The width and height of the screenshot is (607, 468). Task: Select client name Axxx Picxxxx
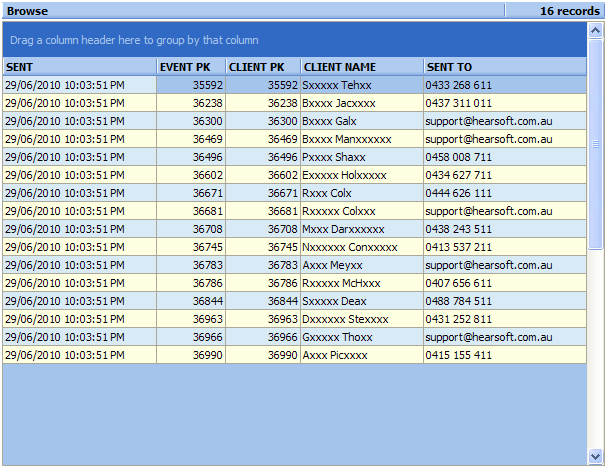click(334, 355)
